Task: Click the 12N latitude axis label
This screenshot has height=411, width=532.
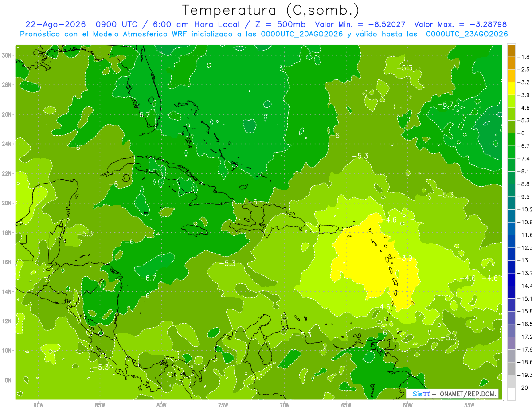Action: point(7,321)
